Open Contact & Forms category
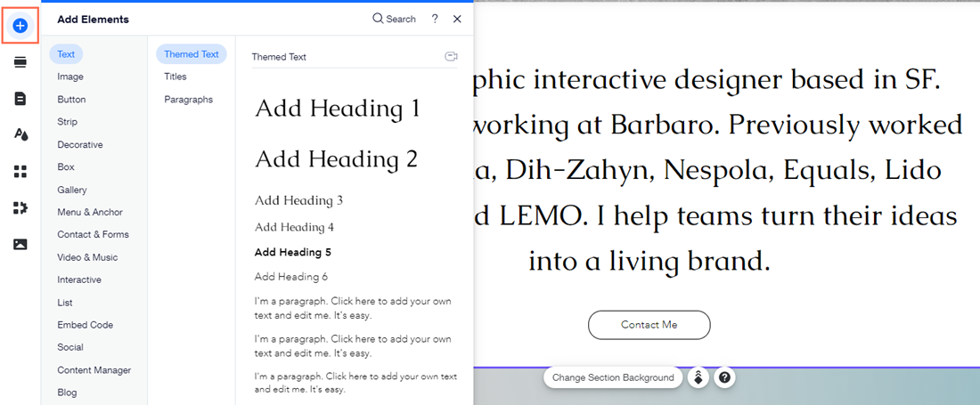 click(94, 235)
